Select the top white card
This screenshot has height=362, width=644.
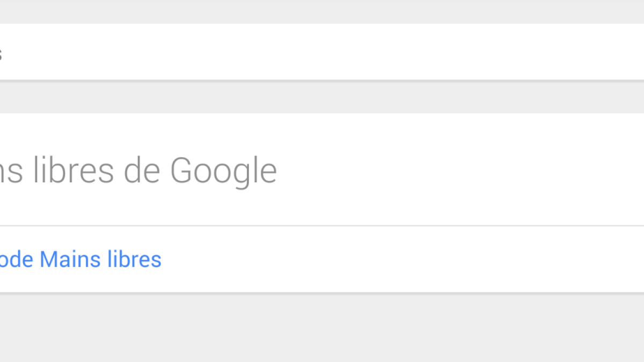pyautogui.click(x=322, y=51)
